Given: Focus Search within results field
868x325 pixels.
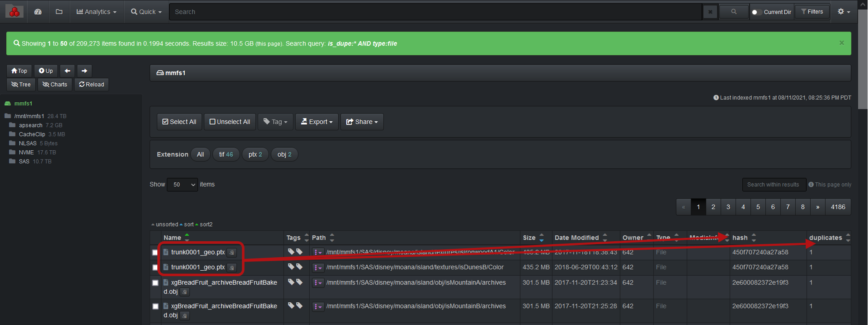Looking at the screenshot, I should (773, 184).
